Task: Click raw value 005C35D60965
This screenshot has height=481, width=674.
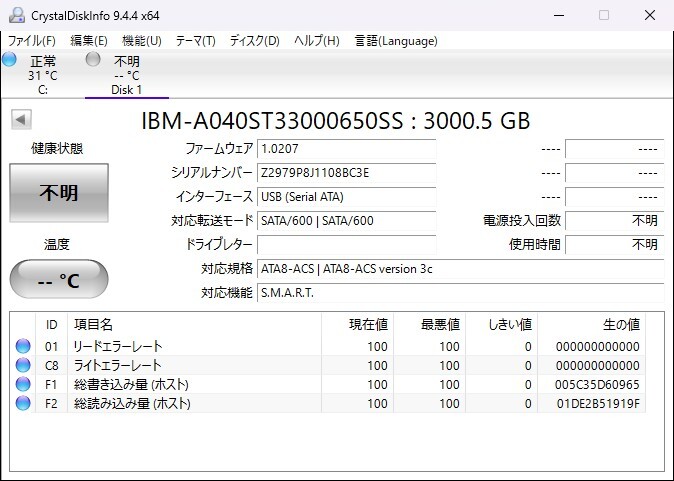Action: coord(597,384)
